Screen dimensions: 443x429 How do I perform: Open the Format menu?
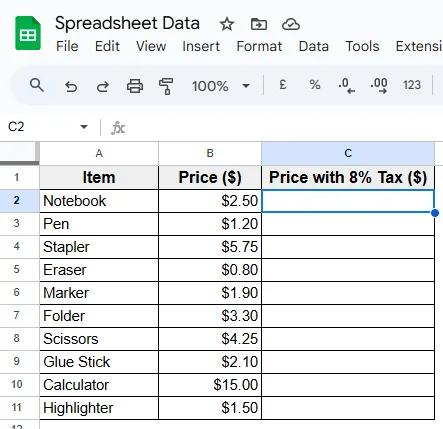coord(259,46)
